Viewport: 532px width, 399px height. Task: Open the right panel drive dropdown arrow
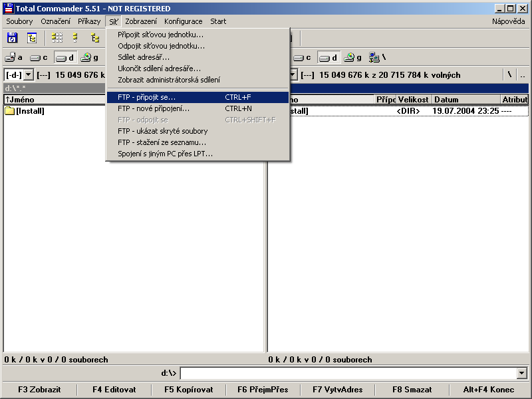coord(293,74)
